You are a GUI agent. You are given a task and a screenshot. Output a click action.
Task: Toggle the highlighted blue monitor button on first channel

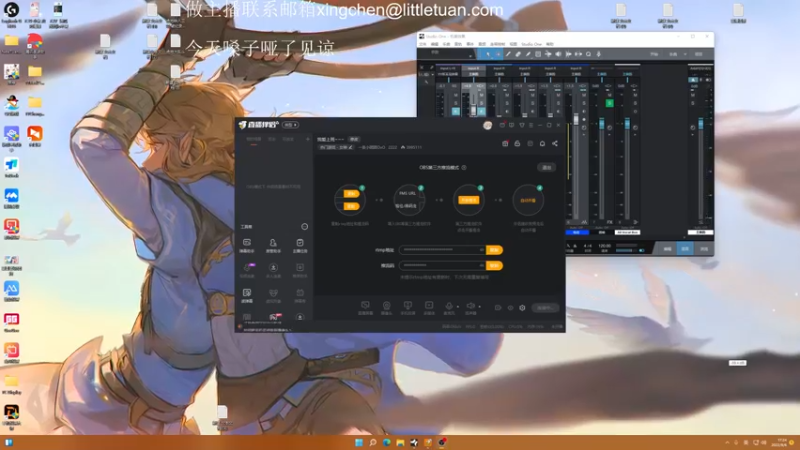point(456,111)
